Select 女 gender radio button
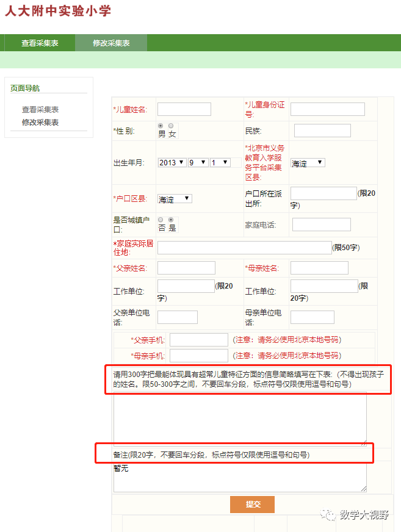401x532 pixels. pyautogui.click(x=171, y=126)
